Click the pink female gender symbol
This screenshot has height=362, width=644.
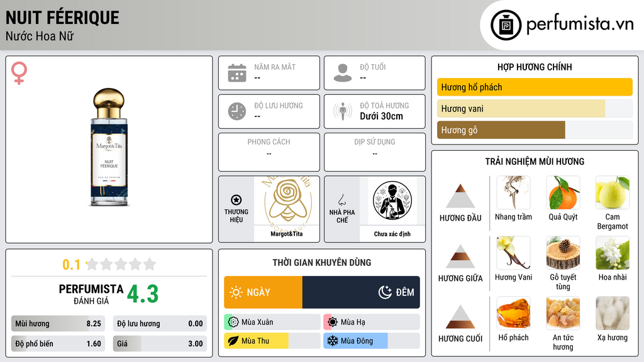(x=19, y=73)
